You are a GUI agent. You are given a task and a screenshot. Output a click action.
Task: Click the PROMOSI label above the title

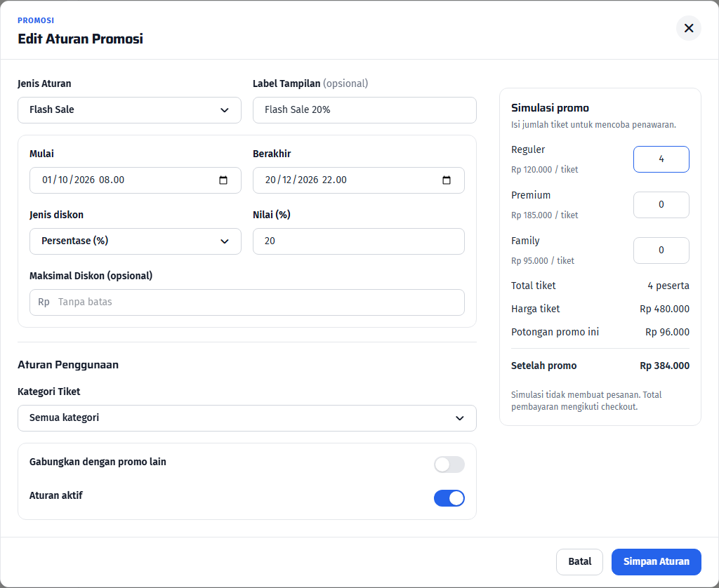click(36, 20)
